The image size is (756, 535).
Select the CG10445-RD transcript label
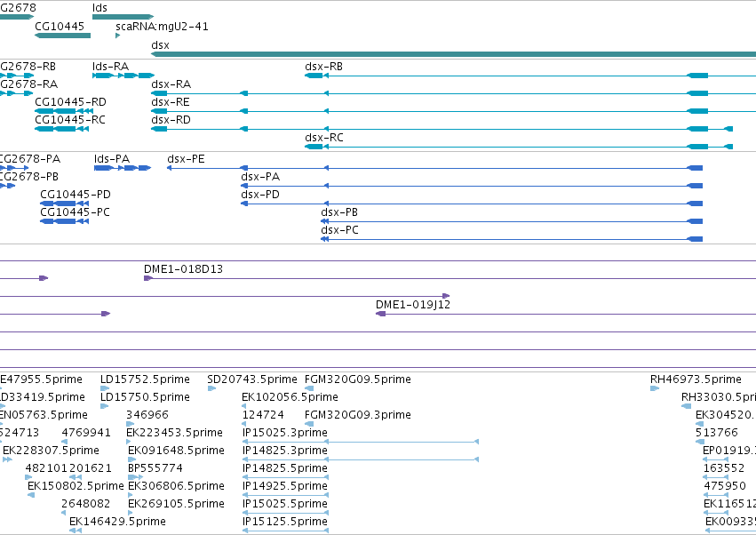click(x=70, y=102)
